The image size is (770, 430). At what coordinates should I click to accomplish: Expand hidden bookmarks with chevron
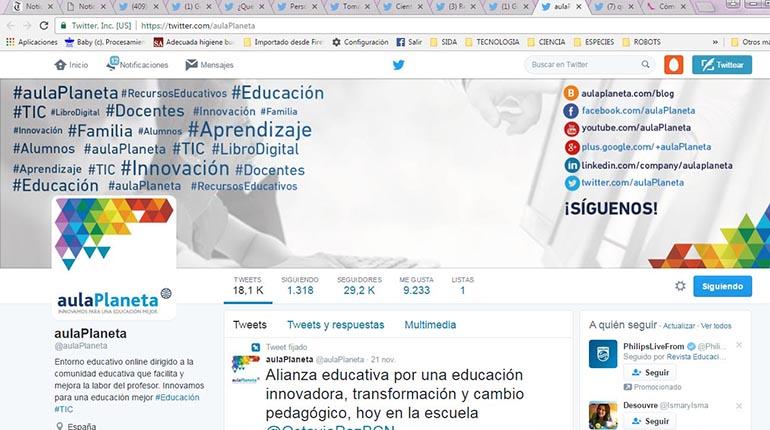(x=715, y=42)
